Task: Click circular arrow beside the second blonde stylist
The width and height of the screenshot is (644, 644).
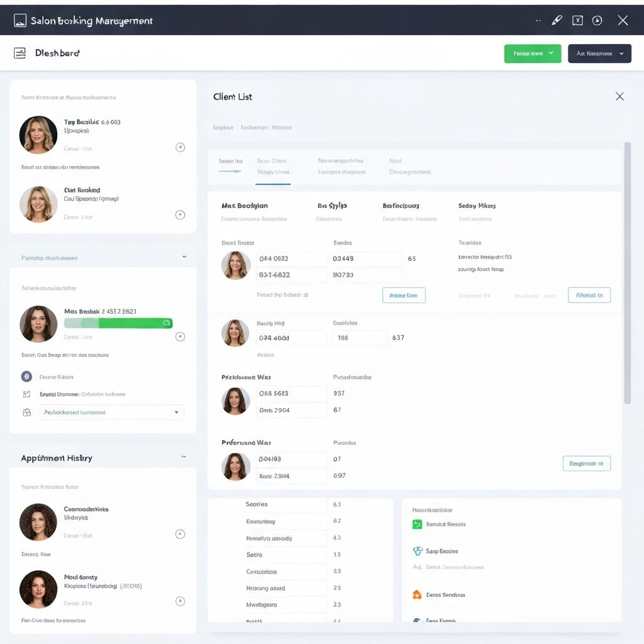Action: pyautogui.click(x=180, y=215)
